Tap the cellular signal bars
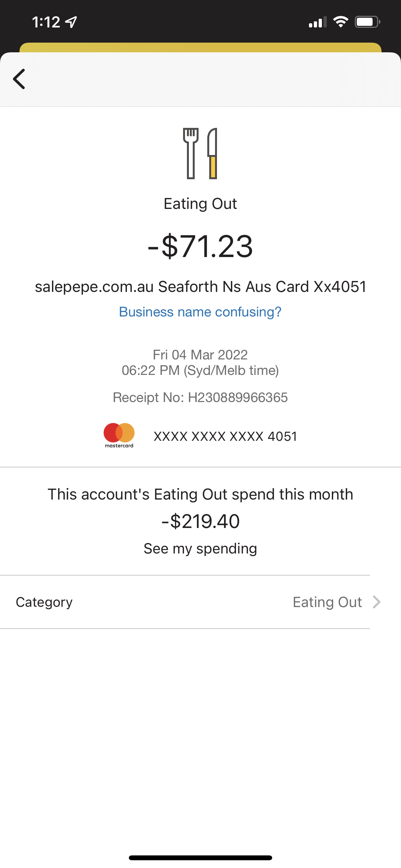Image resolution: width=401 pixels, height=868 pixels. pos(317,22)
